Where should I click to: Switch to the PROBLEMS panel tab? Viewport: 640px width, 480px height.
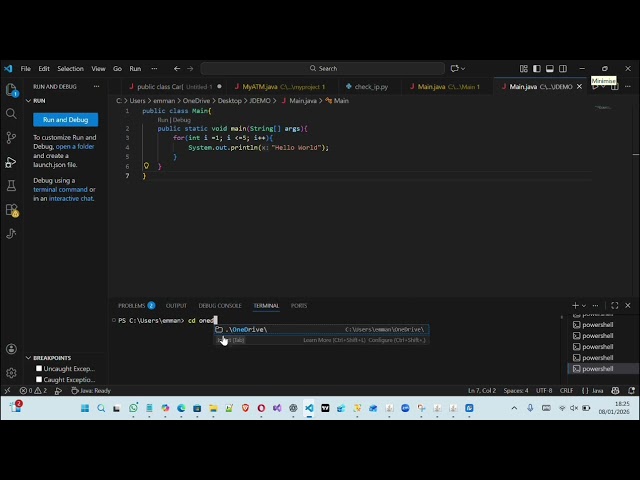[x=136, y=305]
